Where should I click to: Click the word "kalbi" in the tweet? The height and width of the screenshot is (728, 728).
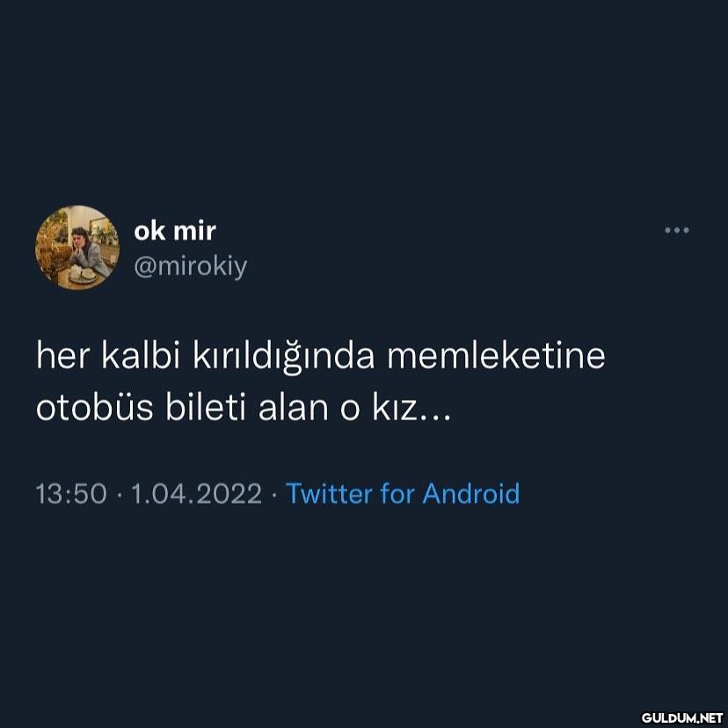pos(141,355)
